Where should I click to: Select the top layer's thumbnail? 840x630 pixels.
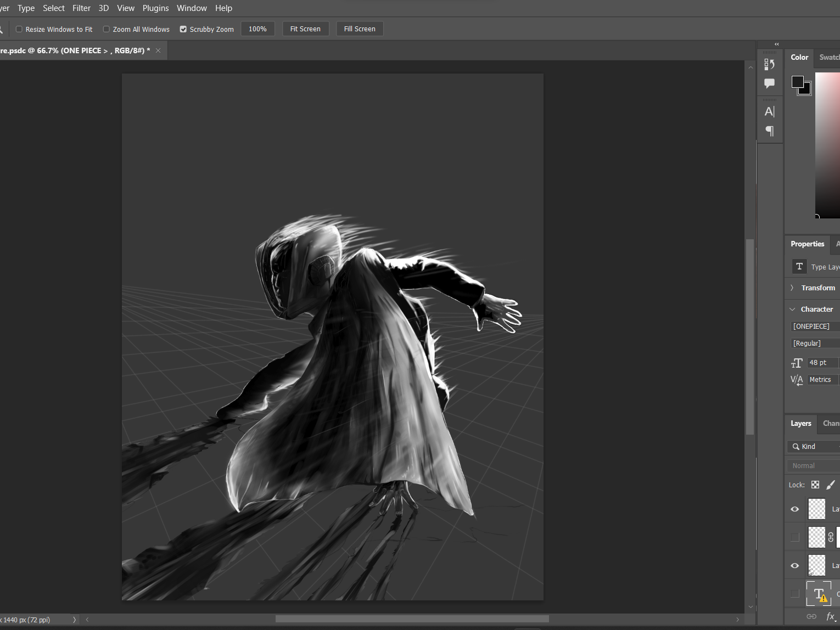point(817,509)
